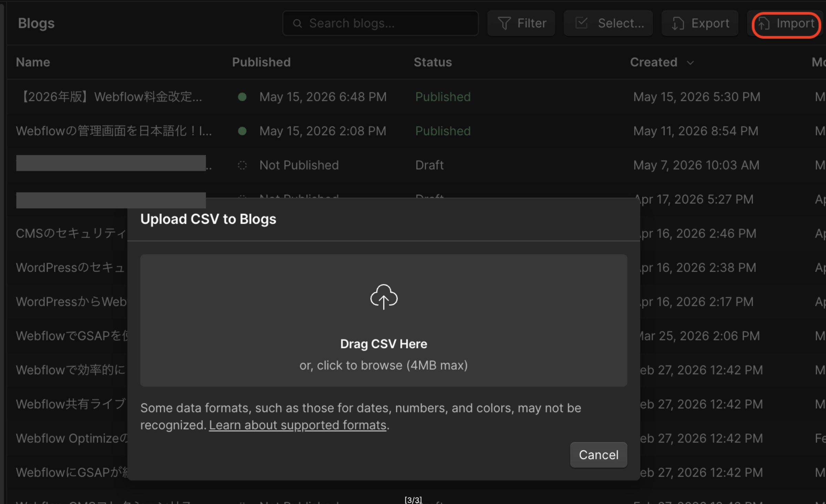Viewport: 826px width, 504px height.
Task: Click the Not Published text of May 7 row
Action: tap(299, 165)
